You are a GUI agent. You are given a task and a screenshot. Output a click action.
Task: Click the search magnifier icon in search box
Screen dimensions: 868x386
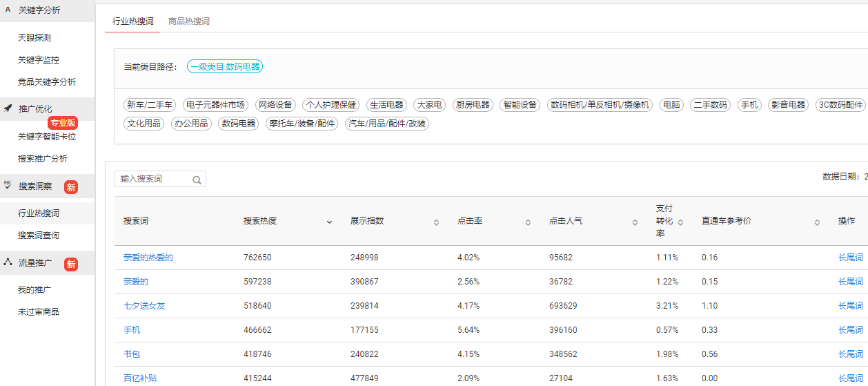coord(197,180)
